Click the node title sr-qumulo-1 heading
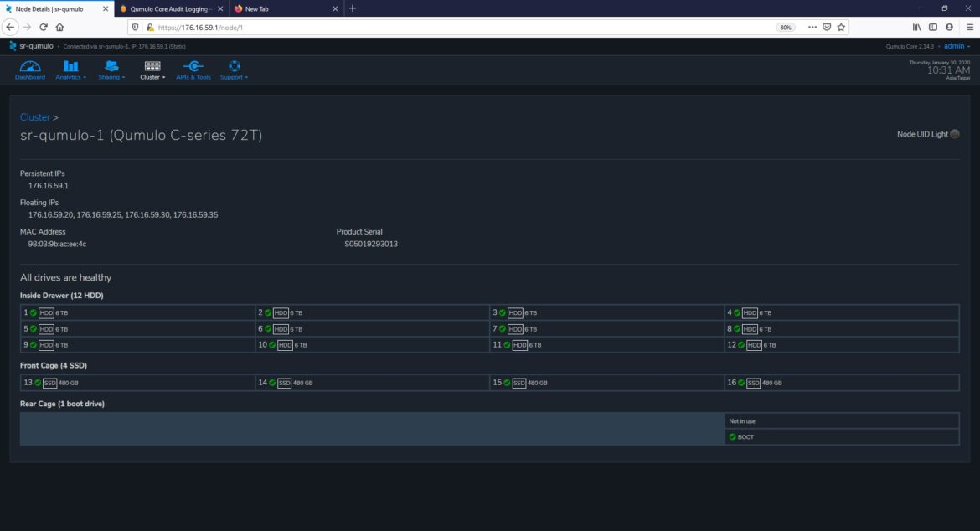This screenshot has height=531, width=980. point(142,135)
